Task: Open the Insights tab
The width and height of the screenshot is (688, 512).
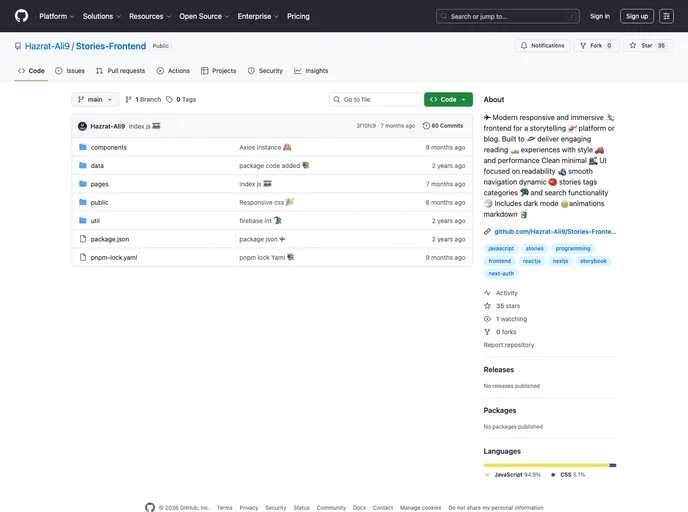Action: [x=311, y=71]
